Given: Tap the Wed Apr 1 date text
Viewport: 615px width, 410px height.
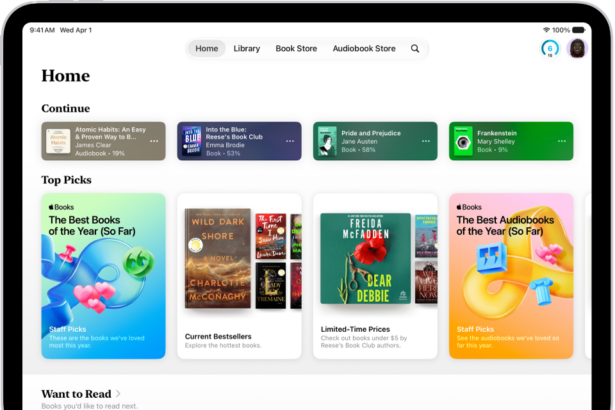Looking at the screenshot, I should point(76,30).
